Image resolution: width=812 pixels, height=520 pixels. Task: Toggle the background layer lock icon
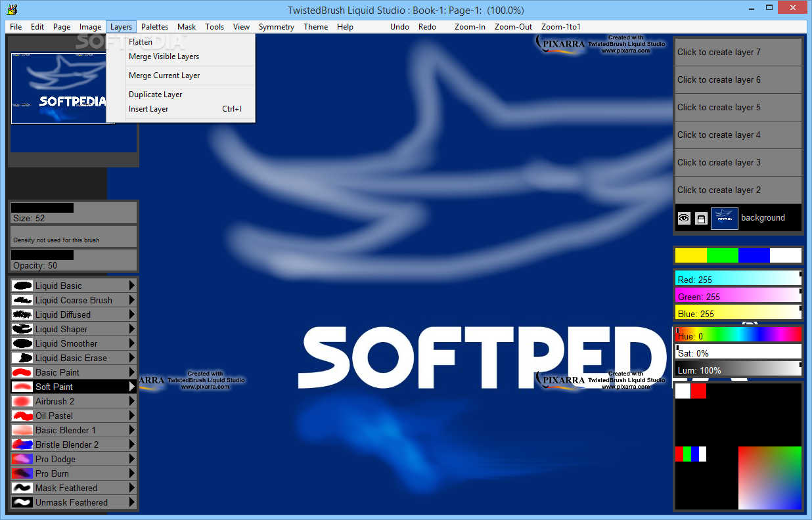[701, 218]
